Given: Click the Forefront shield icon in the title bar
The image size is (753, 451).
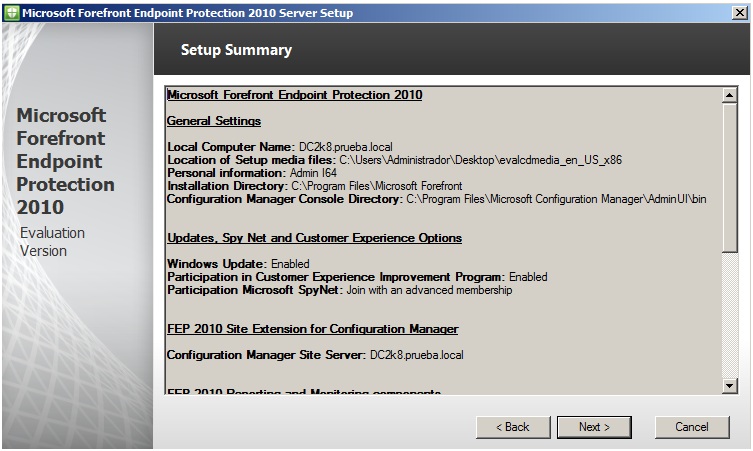Looking at the screenshot, I should (12, 13).
